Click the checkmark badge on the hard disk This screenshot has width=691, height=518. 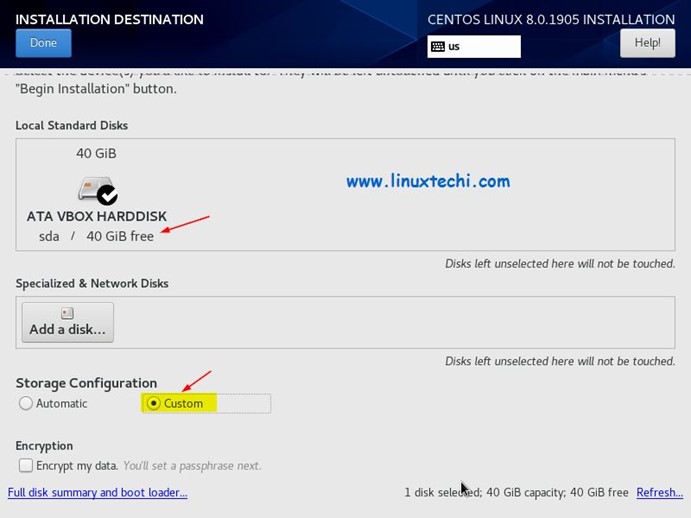pos(107,195)
